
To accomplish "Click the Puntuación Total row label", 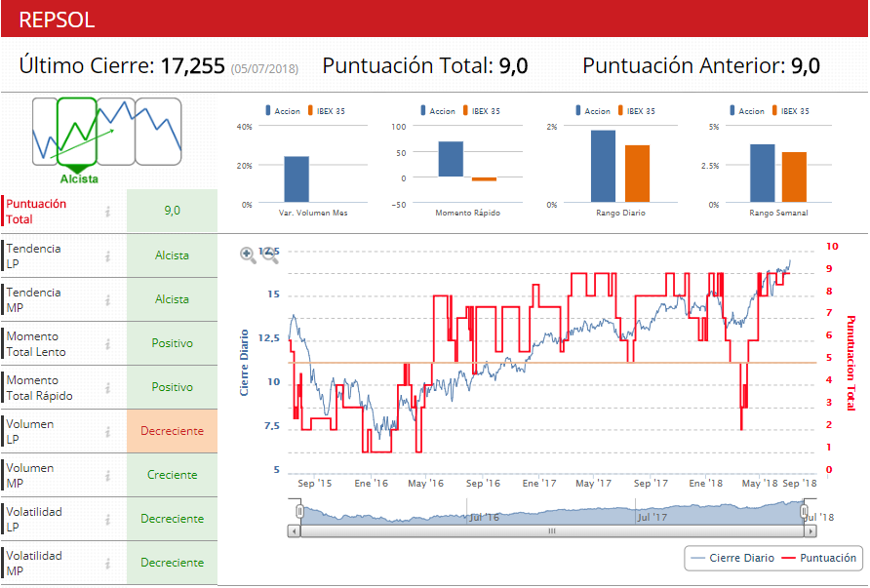I will 36,212.
